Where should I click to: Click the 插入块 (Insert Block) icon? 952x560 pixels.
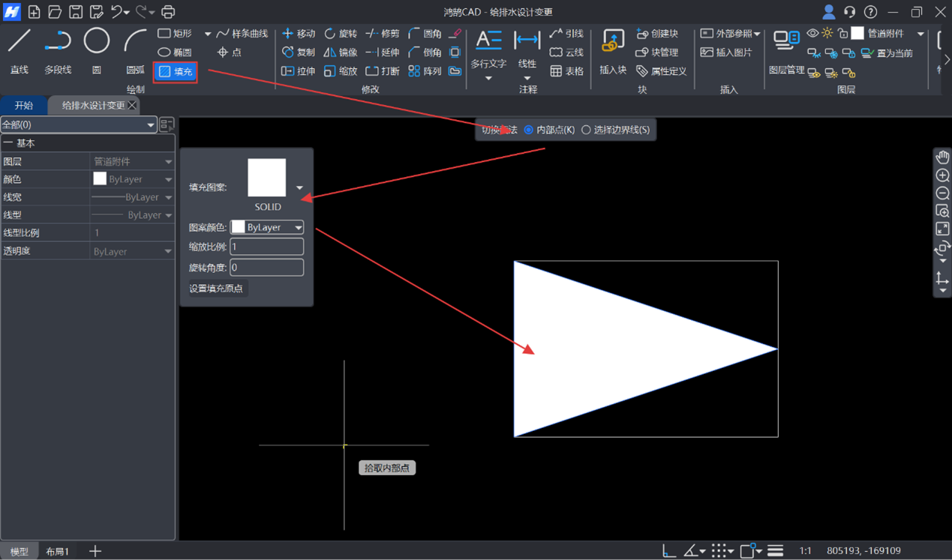point(613,49)
